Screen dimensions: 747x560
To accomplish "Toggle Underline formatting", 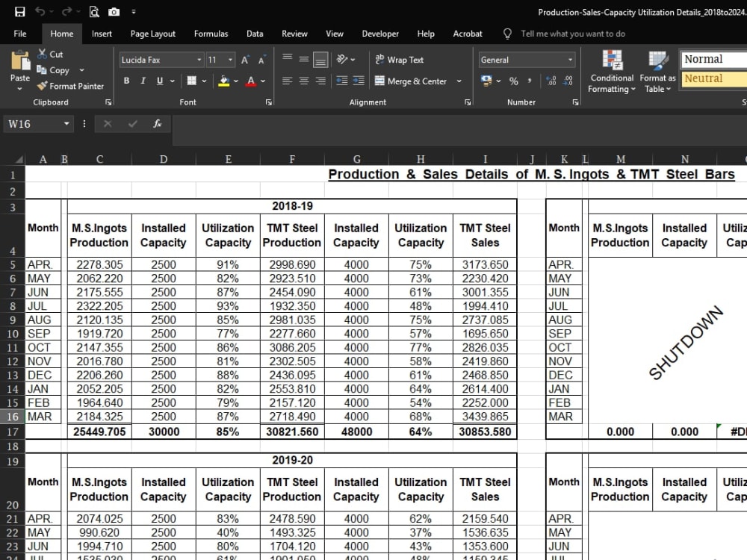I will click(x=160, y=81).
